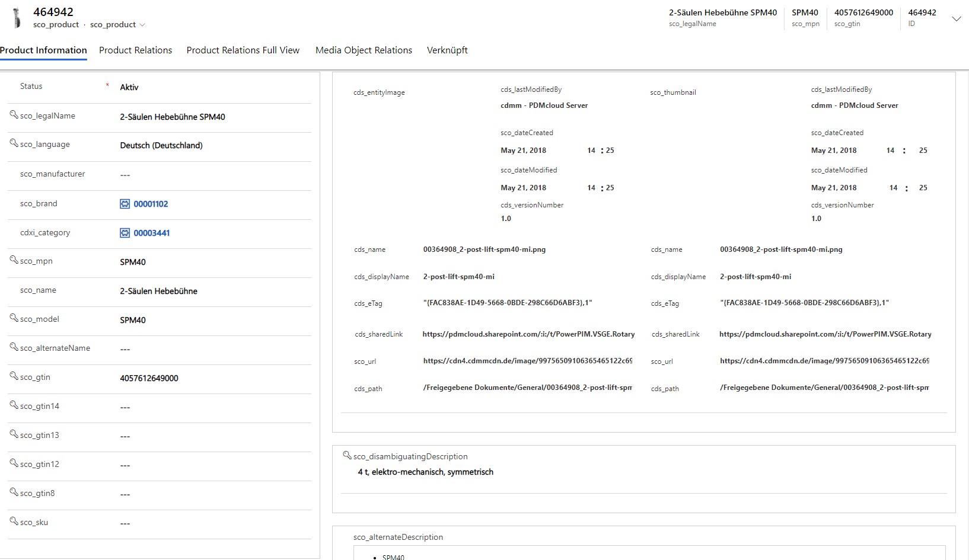This screenshot has height=560, width=969.
Task: Select the Verknüpft tab
Action: 447,50
